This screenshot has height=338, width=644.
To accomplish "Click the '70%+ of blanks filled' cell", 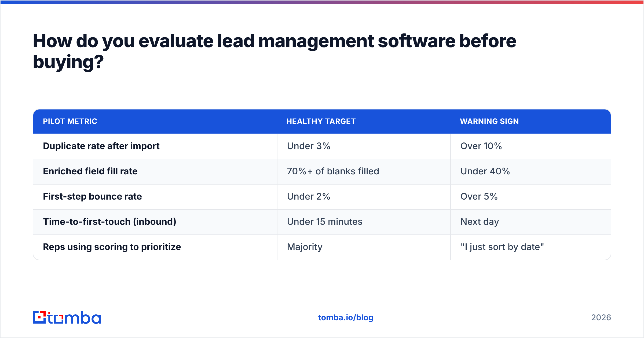I will tap(364, 171).
